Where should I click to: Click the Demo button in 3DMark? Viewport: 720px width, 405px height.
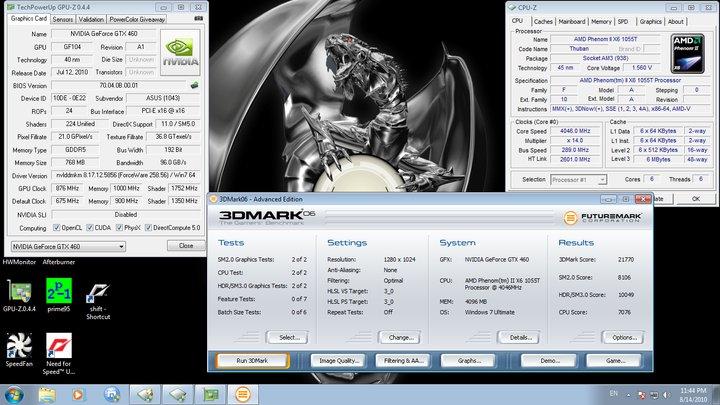pos(549,360)
